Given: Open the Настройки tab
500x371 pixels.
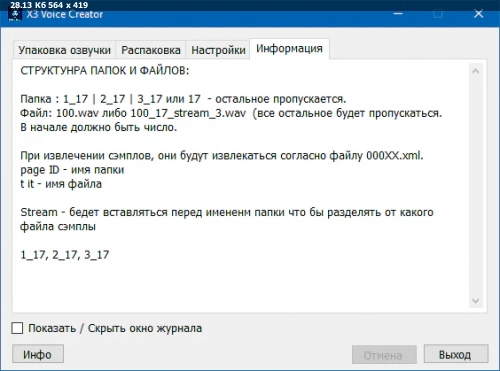Looking at the screenshot, I should coord(218,50).
